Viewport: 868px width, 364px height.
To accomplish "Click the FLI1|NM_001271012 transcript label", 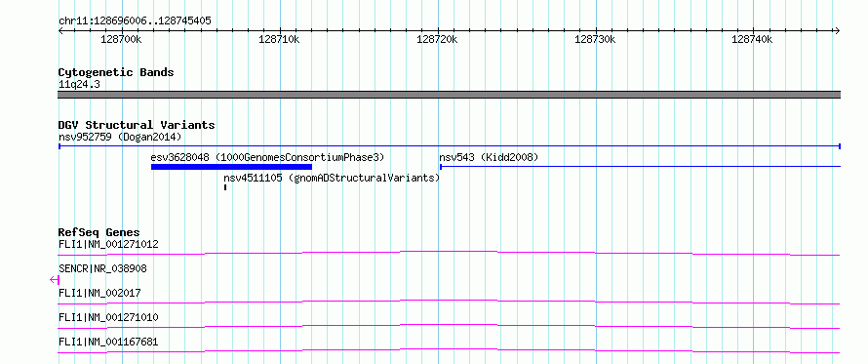I will tap(108, 244).
